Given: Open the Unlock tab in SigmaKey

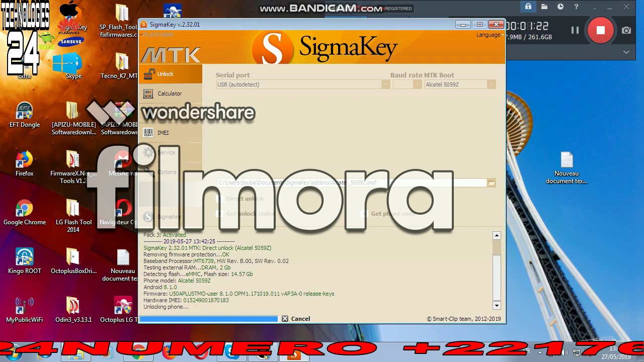Looking at the screenshot, I should 170,74.
